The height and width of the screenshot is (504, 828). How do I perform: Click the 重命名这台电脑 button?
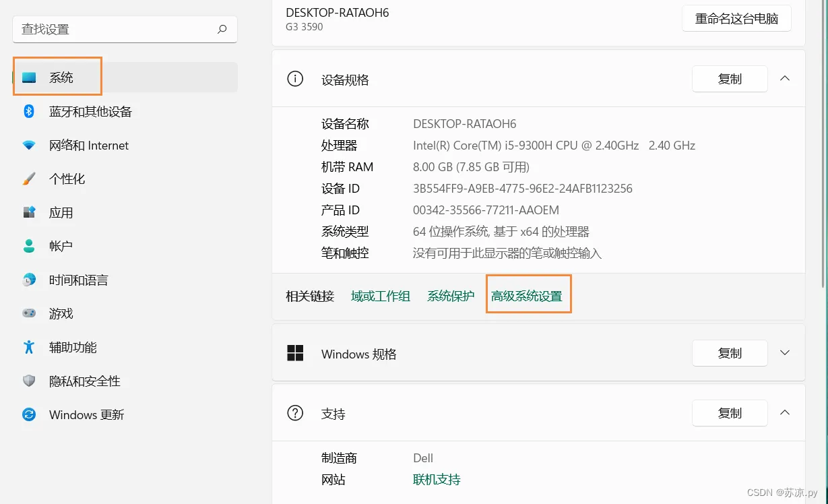tap(736, 19)
